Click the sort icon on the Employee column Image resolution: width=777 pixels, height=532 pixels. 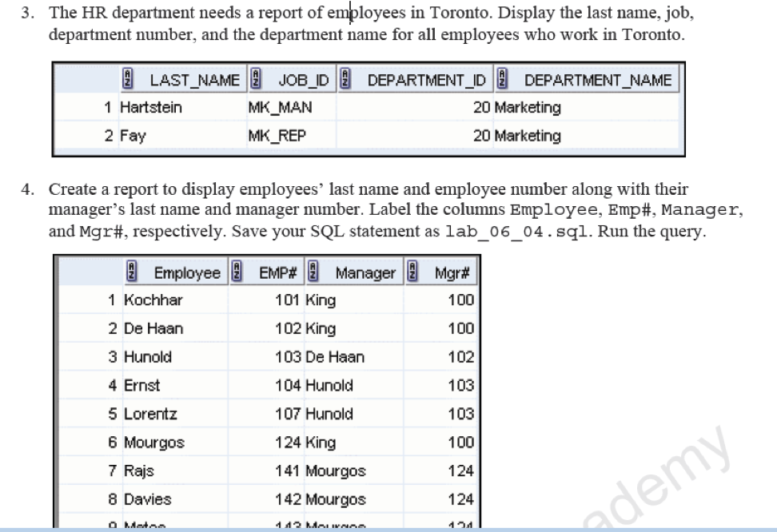129,272
